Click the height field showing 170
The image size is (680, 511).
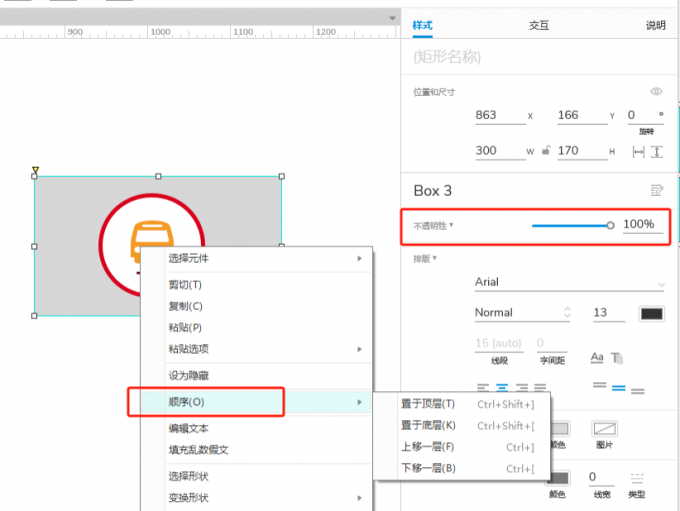coord(582,151)
